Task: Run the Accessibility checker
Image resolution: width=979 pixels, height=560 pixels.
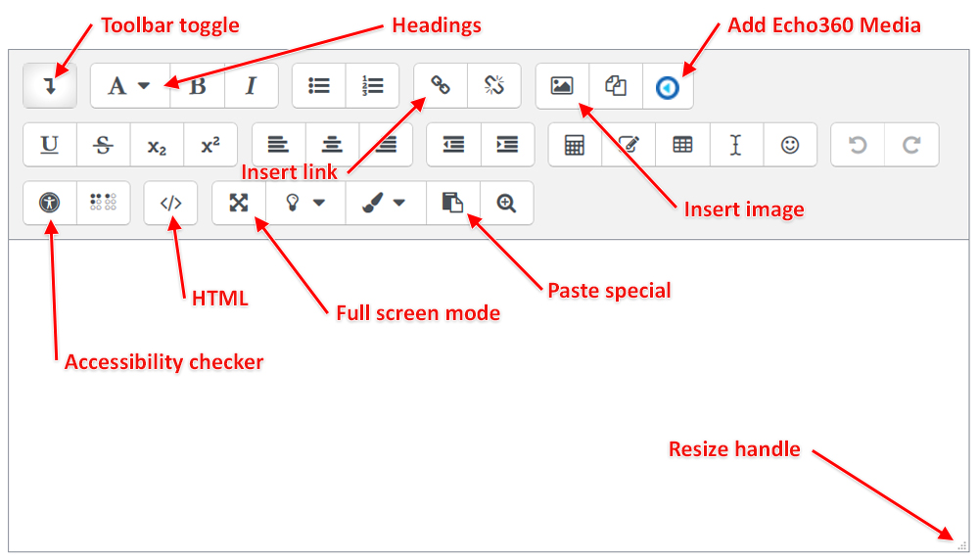Action: click(49, 203)
